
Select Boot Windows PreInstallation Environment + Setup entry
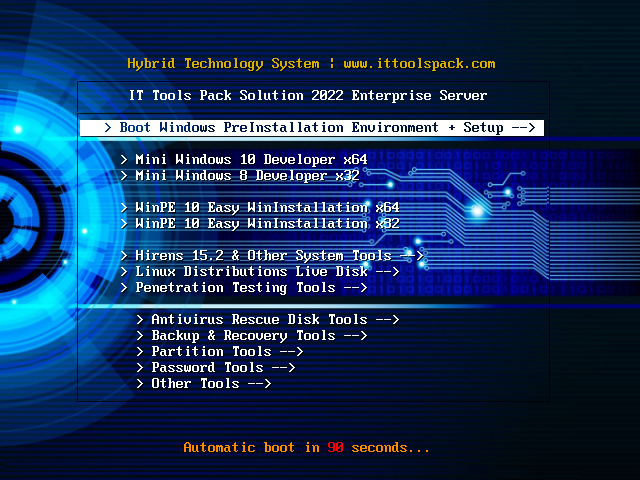pyautogui.click(x=312, y=128)
